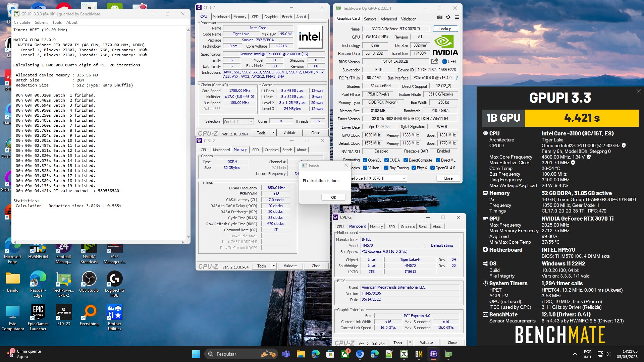Click Close in the CPU-Z Mainboard window

pos(452,343)
